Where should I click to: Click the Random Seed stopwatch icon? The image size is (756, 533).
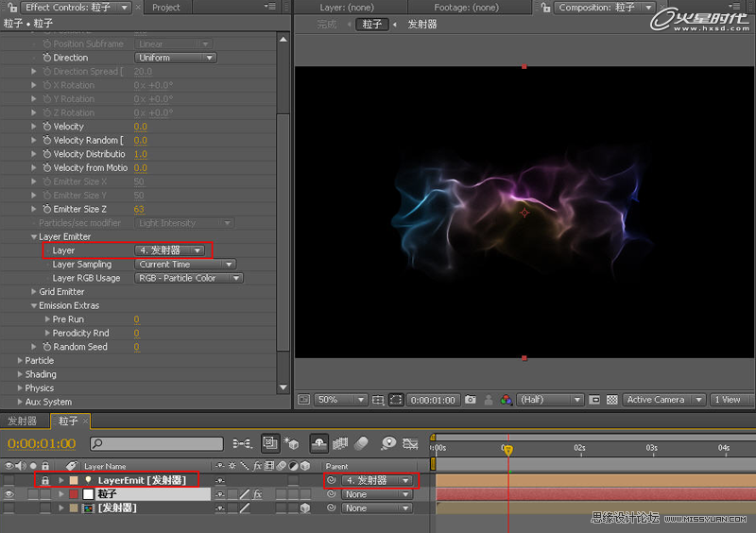click(x=46, y=346)
